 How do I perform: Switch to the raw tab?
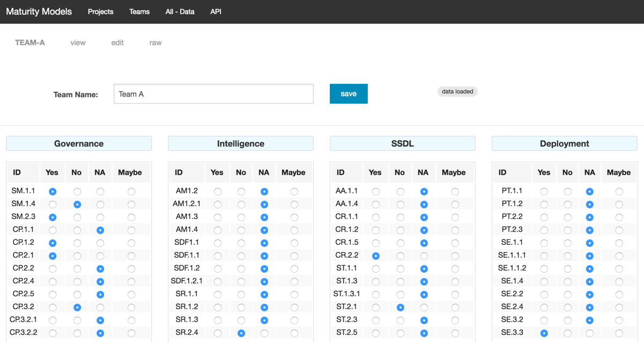[x=156, y=43]
